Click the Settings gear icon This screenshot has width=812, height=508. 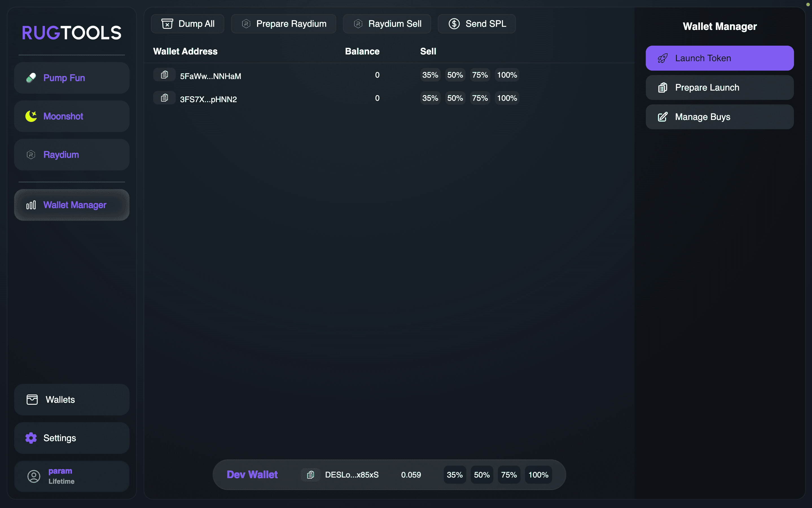click(31, 438)
